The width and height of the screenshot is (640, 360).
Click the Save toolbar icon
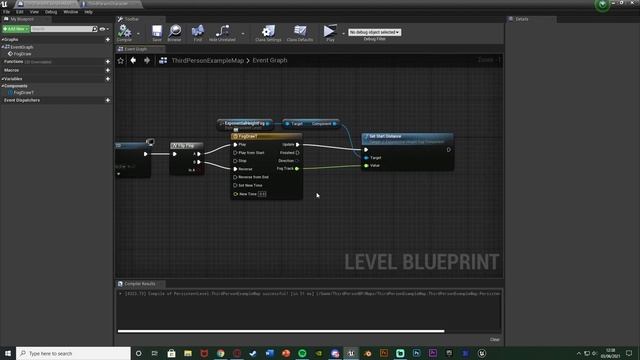point(157,31)
